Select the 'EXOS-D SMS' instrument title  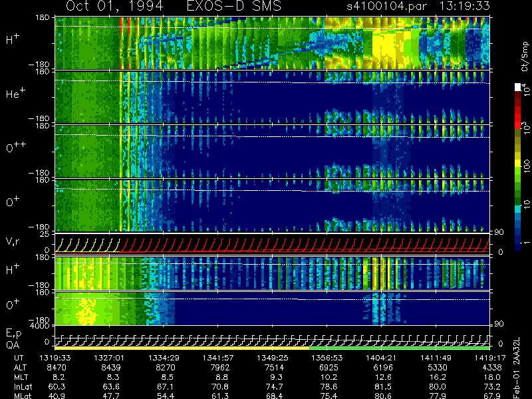(234, 6)
